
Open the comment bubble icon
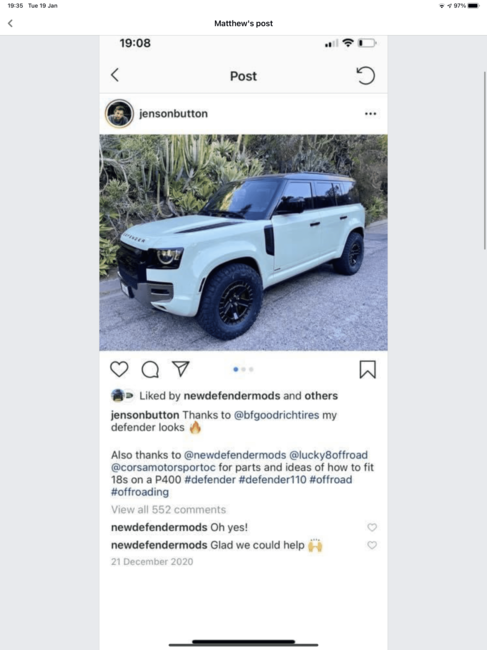tap(150, 369)
